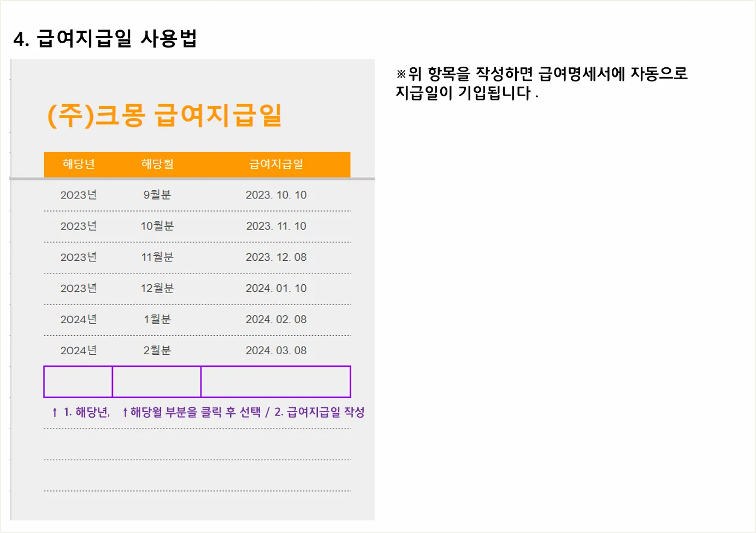Screen dimensions: 756x533
Task: Select the empty 해당년 input cell
Action: point(78,382)
